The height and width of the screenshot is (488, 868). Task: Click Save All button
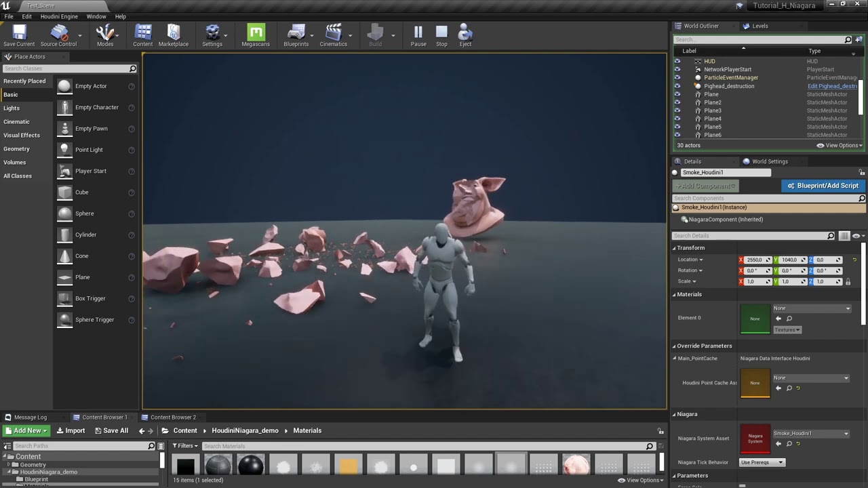click(111, 430)
